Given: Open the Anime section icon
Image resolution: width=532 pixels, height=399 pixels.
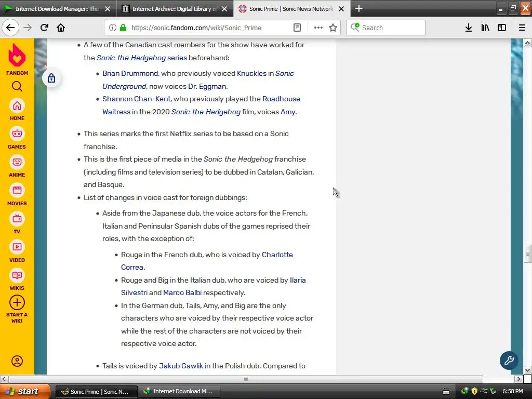Looking at the screenshot, I should 17,162.
